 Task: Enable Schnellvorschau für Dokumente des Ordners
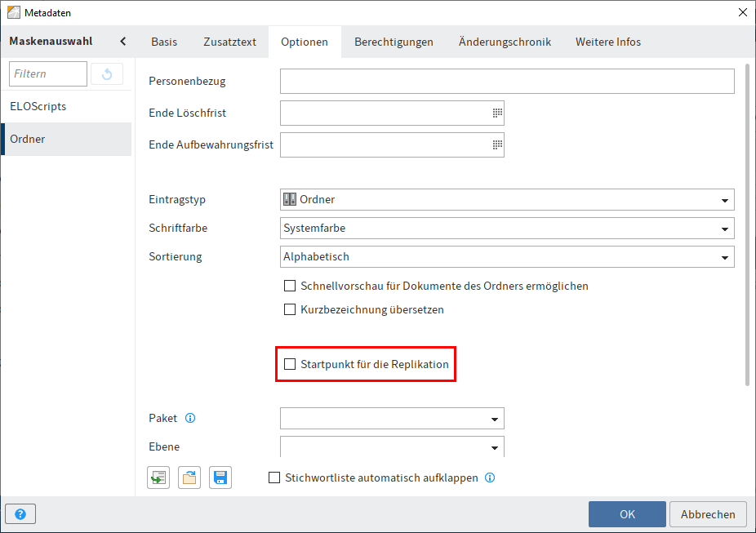coord(290,286)
